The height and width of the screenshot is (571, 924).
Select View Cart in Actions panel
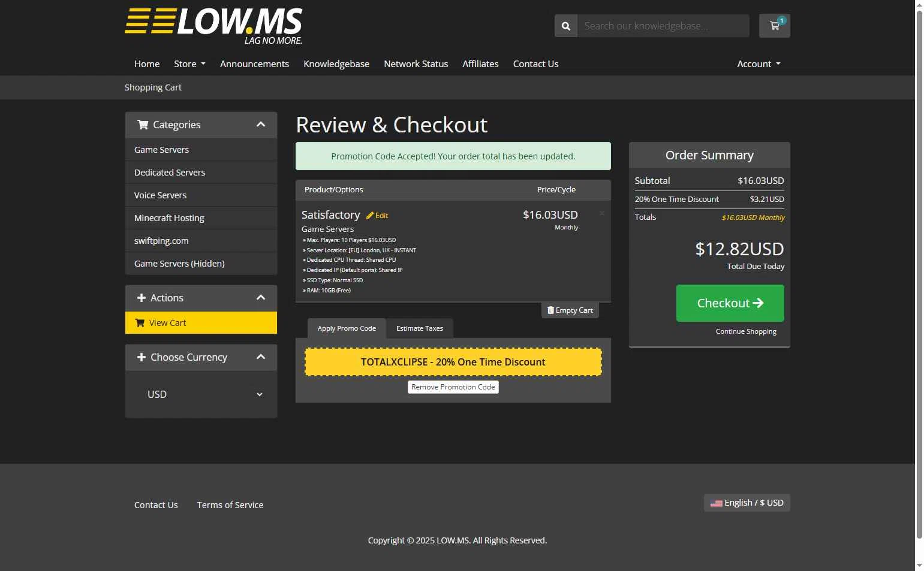click(201, 323)
